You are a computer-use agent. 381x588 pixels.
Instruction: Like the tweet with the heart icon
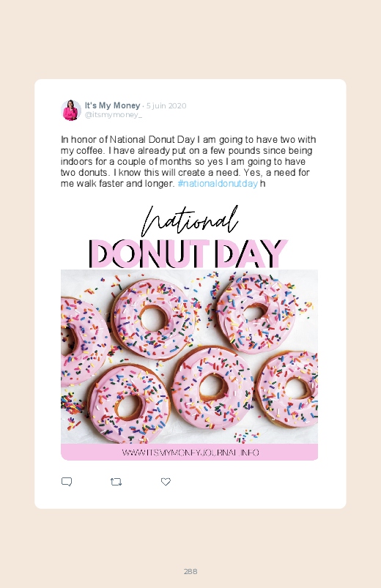pyautogui.click(x=166, y=482)
